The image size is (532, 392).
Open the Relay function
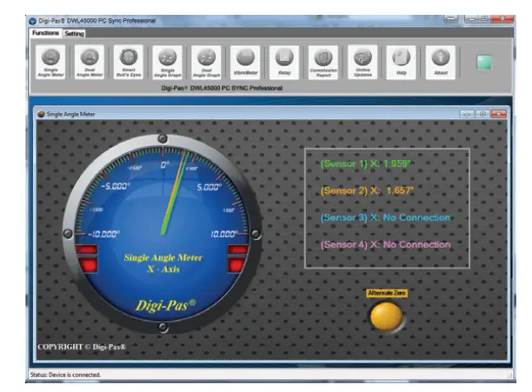pyautogui.click(x=284, y=63)
